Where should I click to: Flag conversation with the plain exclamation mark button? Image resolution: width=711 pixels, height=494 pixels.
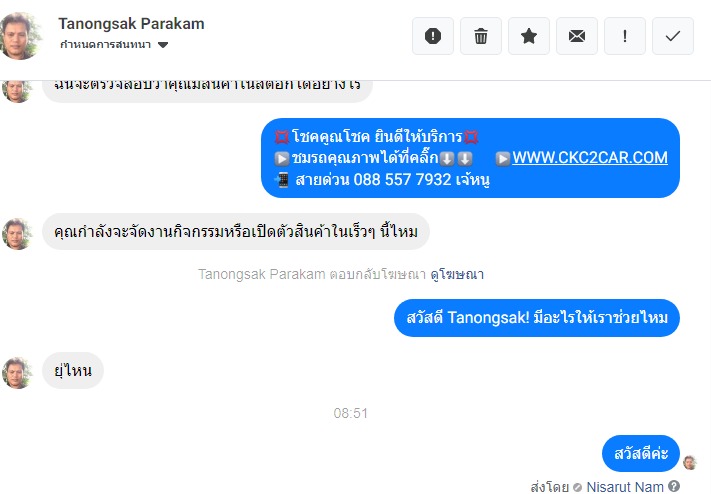625,36
